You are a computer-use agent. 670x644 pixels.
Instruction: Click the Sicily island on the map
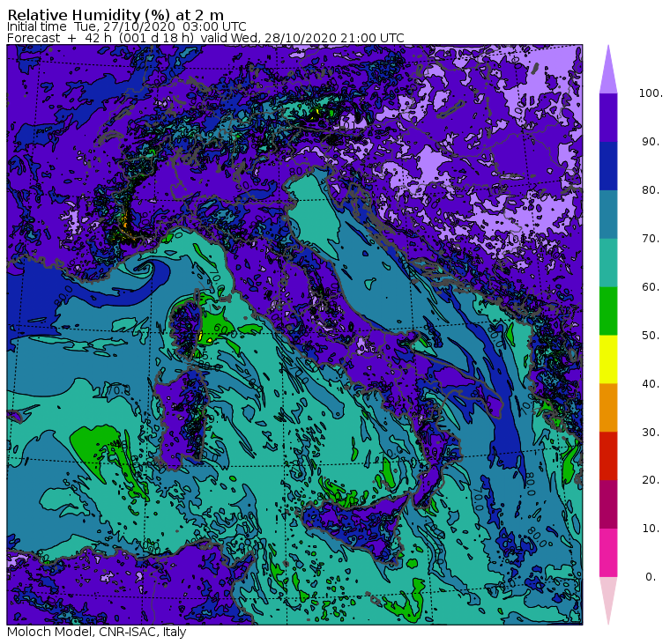click(x=354, y=528)
